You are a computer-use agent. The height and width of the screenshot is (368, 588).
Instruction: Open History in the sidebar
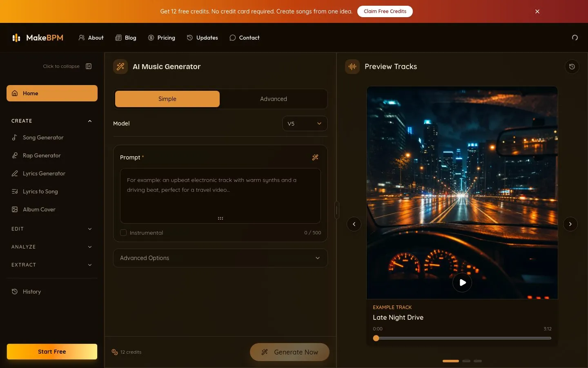[x=52, y=292]
